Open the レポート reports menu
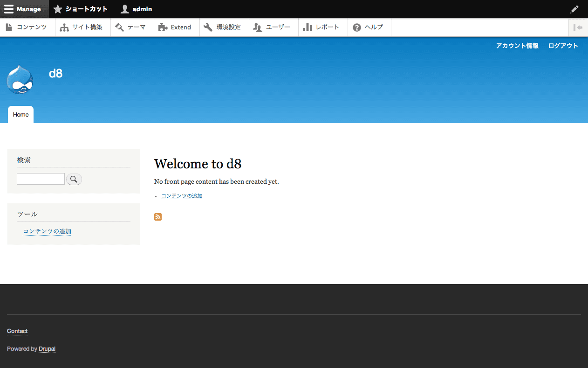The height and width of the screenshot is (368, 588). (x=322, y=27)
